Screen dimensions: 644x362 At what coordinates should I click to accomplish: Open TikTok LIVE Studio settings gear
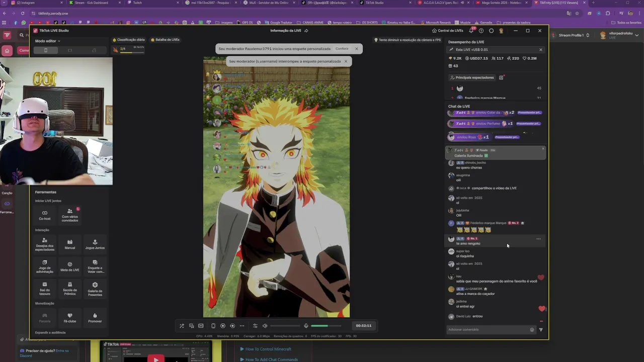(x=491, y=31)
